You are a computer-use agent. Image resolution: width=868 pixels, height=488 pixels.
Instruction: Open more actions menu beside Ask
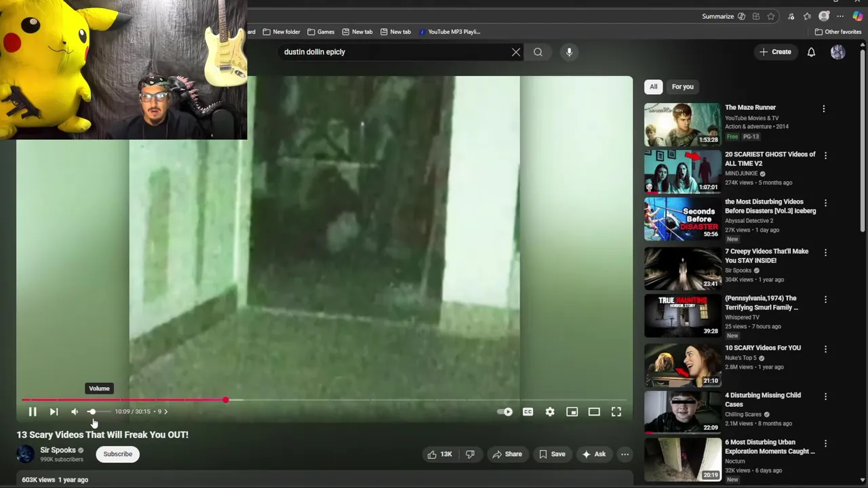tap(625, 454)
